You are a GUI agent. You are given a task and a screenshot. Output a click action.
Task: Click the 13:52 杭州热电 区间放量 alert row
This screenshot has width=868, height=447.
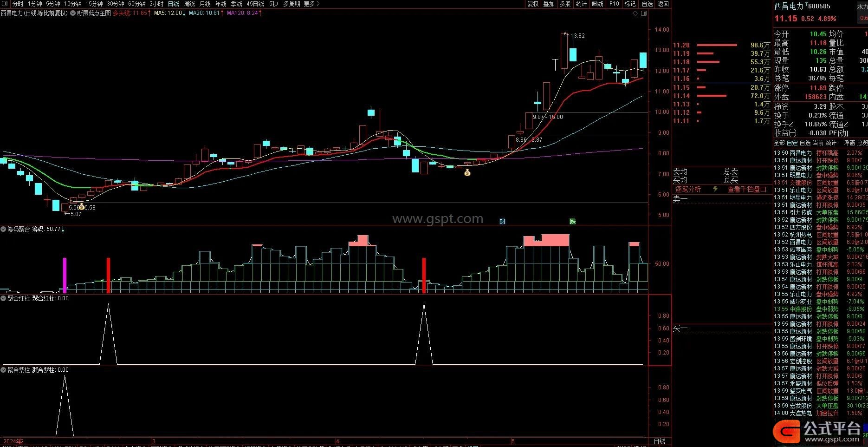click(x=820, y=235)
